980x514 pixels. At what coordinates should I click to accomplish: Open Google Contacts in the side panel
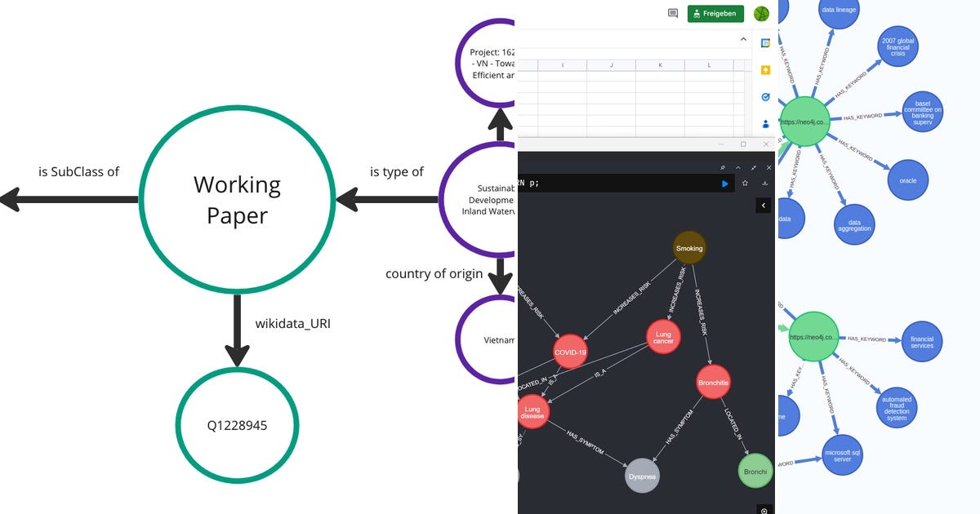pos(765,123)
